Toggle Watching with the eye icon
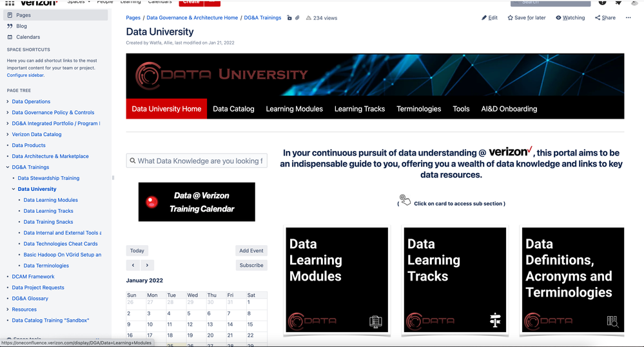The image size is (644, 347). [570, 17]
